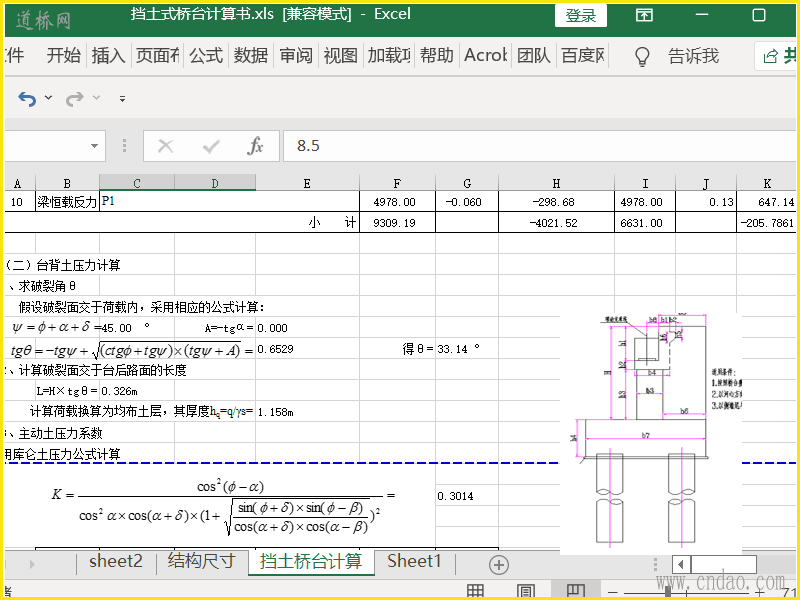Viewport: 800px width, 600px height.
Task: Open the 加载项 ribbon tab
Action: pos(389,55)
